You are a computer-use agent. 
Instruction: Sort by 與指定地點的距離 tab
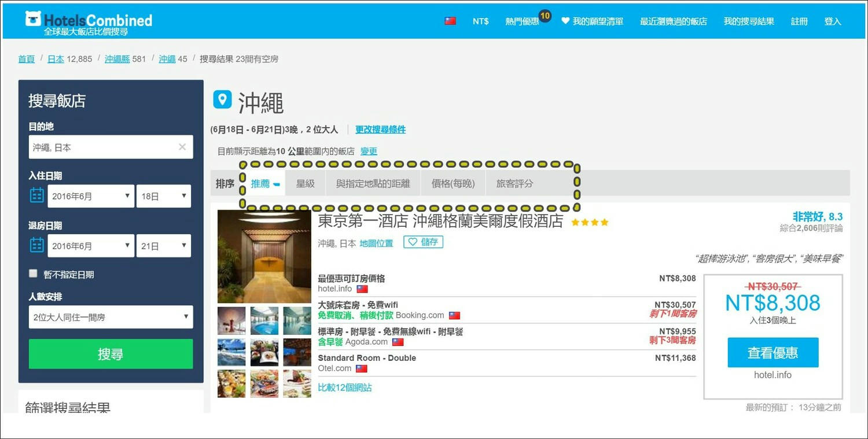373,183
